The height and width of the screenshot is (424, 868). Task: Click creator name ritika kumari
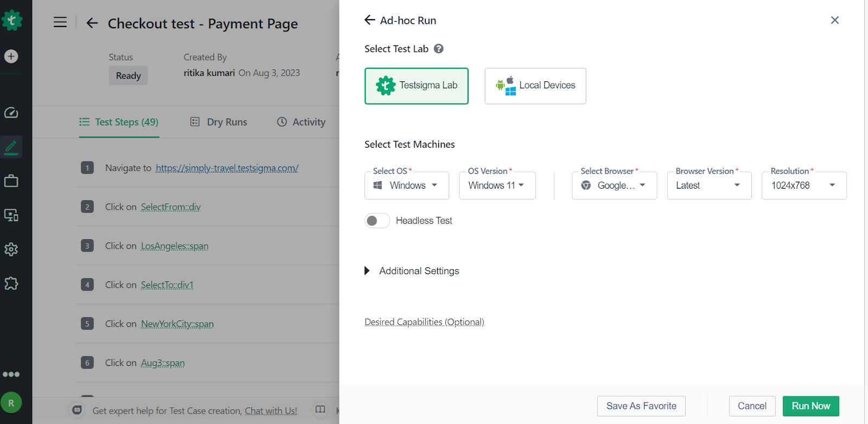click(209, 73)
